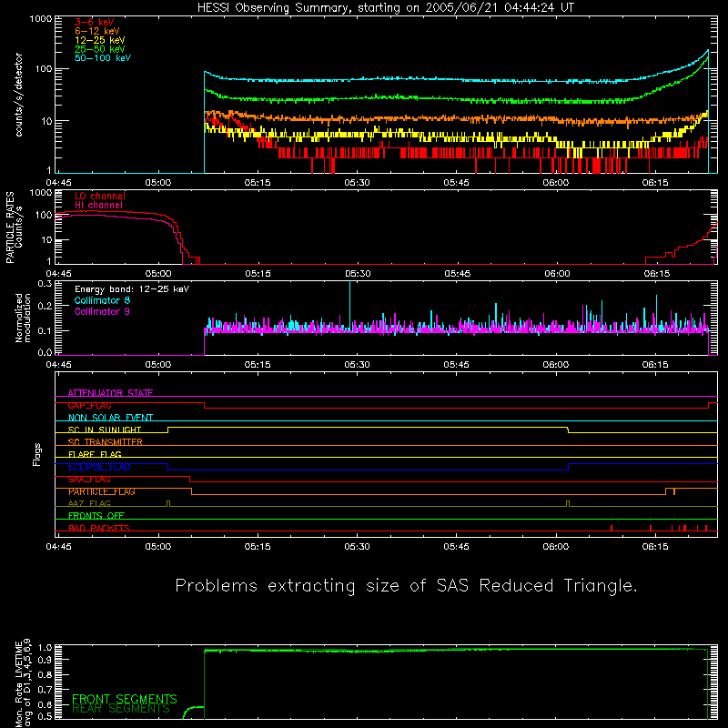Click the 0.3 tick label on the modulation panel
This screenshot has width=728, height=728.
coord(45,283)
